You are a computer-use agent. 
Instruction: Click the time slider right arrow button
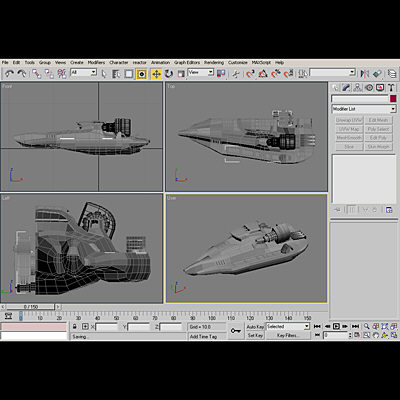(58, 306)
